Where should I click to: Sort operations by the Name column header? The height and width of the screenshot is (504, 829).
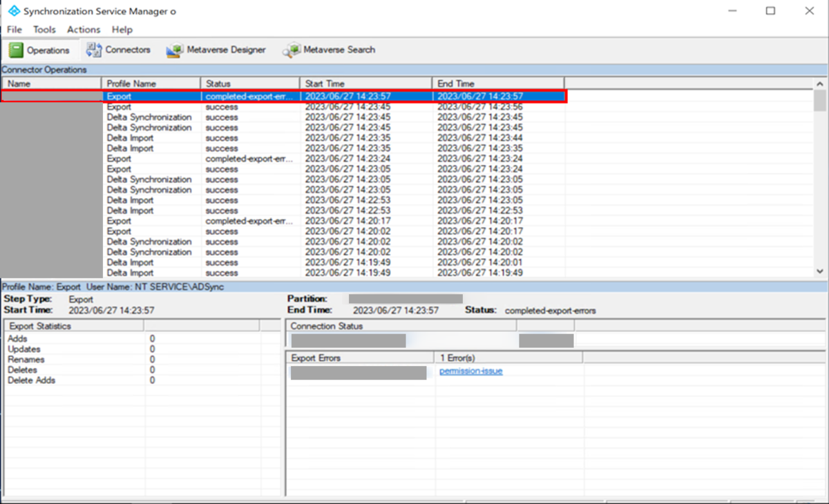coord(52,84)
